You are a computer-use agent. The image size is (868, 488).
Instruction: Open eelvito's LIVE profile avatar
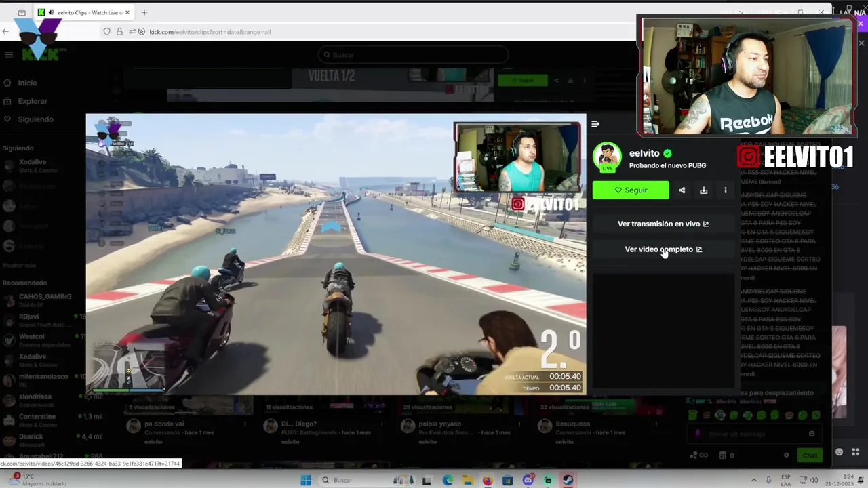[x=607, y=157]
